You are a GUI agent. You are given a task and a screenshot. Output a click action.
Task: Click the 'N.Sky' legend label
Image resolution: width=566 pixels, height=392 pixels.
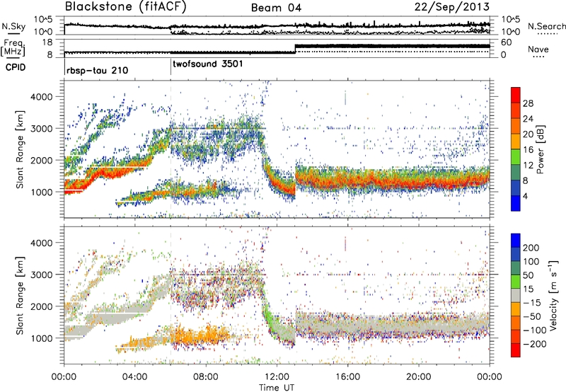click(x=13, y=26)
